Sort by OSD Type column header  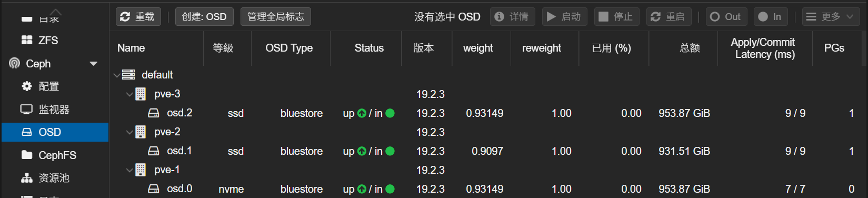[x=291, y=48]
